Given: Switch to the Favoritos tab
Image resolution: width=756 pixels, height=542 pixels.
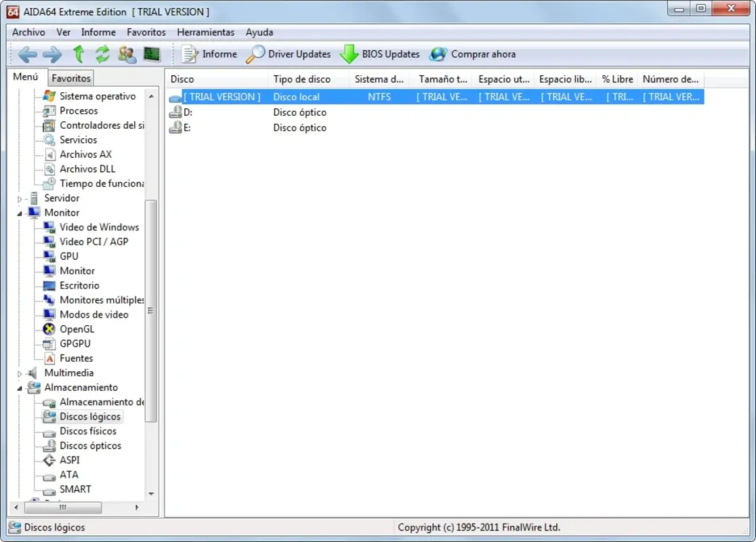Looking at the screenshot, I should click(70, 78).
